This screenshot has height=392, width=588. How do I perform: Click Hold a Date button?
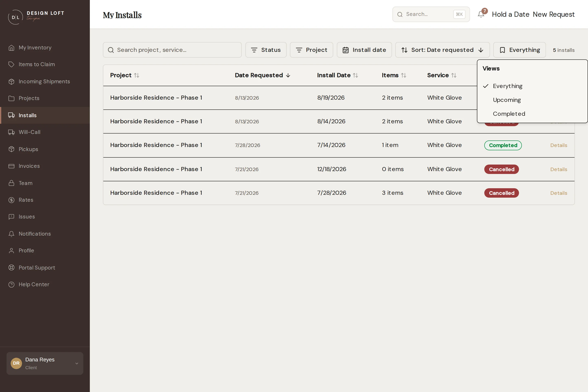[510, 14]
